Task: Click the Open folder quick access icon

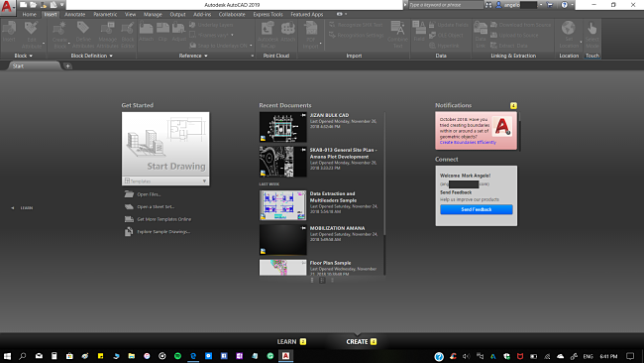Action: (x=34, y=5)
